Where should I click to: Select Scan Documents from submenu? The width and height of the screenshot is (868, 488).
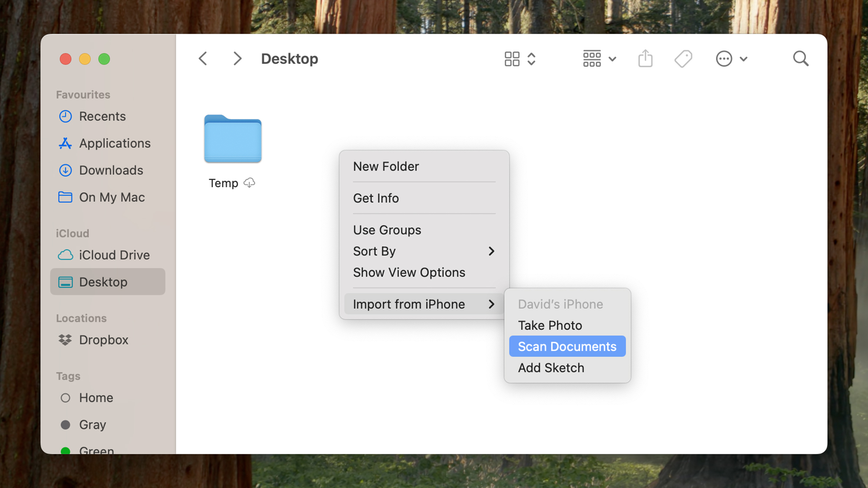click(x=567, y=346)
